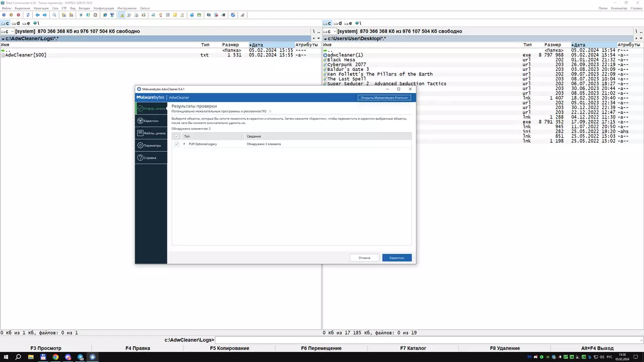This screenshot has height=362, width=644.
Task: Uncheck the PUP.Optional.Legacy checkbox
Action: click(x=177, y=144)
